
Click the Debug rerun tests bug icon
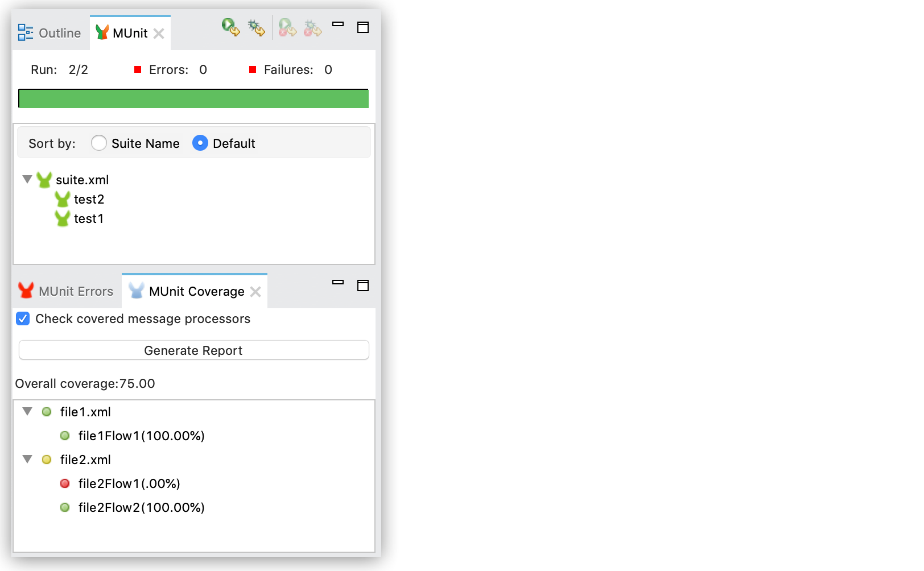tap(256, 27)
